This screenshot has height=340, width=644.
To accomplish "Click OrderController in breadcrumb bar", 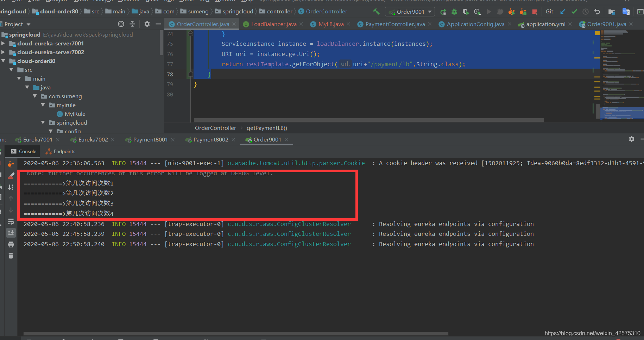I will [215, 128].
